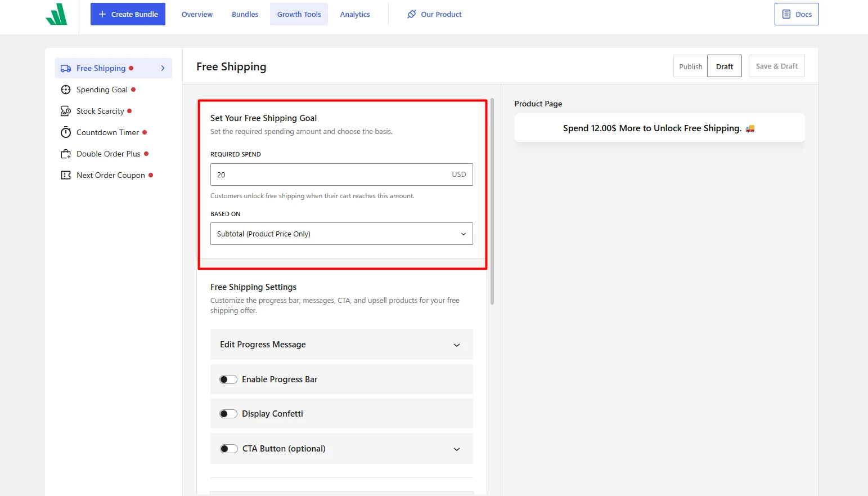Click the plus icon in Create Bundle
Image resolution: width=868 pixels, height=496 pixels.
coord(102,14)
